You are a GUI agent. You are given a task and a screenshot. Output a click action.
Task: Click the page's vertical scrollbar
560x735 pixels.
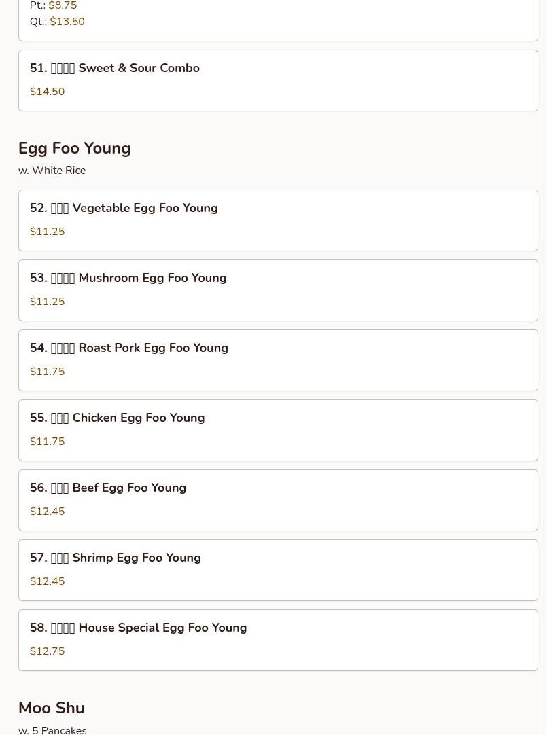[553, 367]
